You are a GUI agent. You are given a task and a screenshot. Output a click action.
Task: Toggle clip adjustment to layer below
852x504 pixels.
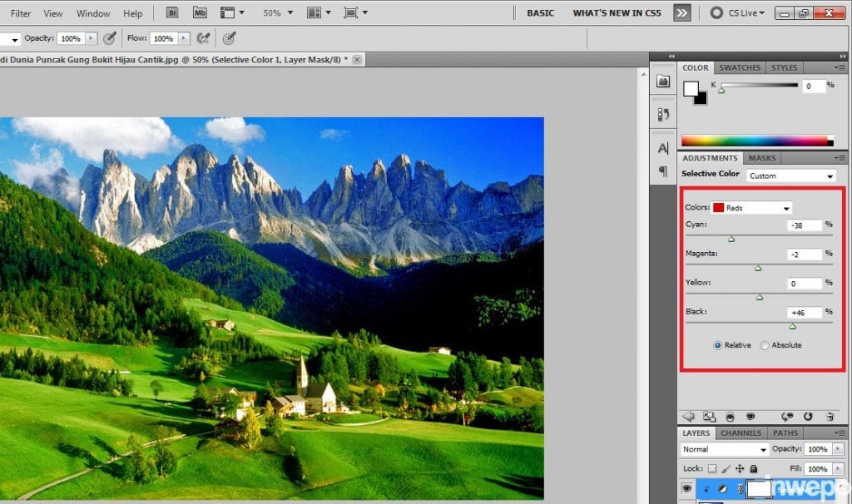coord(730,417)
